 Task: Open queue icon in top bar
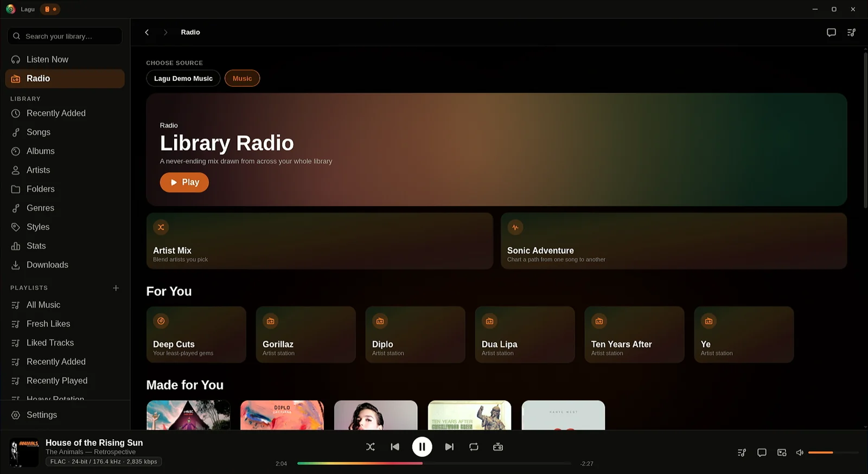pyautogui.click(x=852, y=33)
